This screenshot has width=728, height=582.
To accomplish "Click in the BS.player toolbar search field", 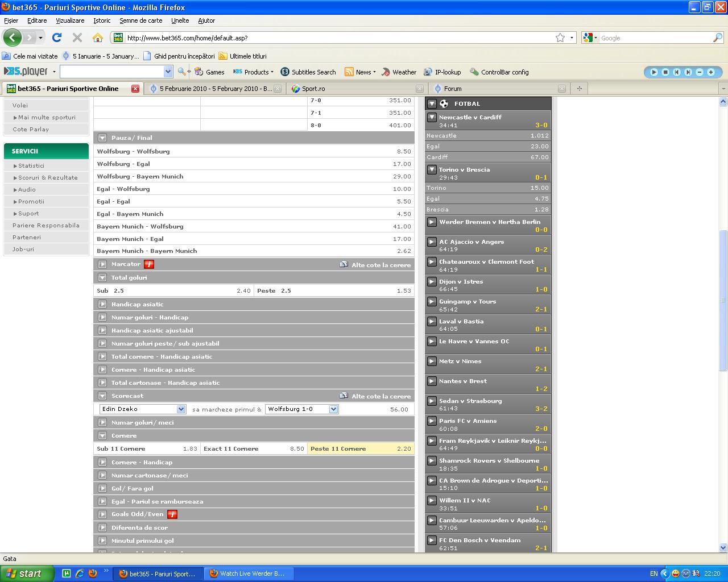I will 111,72.
